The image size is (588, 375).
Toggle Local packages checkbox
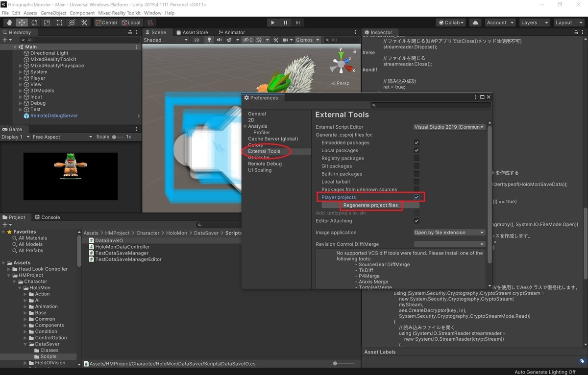(x=416, y=150)
